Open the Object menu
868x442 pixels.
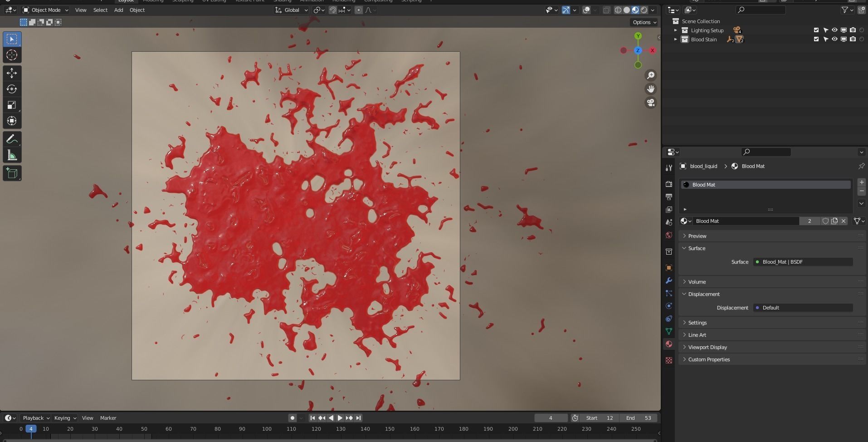coord(137,10)
